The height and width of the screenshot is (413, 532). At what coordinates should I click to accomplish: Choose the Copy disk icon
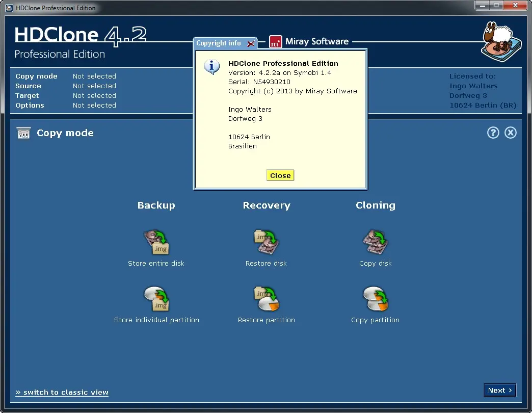tap(375, 242)
